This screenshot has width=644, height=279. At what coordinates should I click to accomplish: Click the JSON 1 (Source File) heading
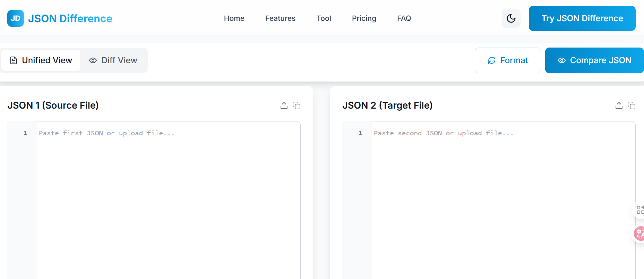click(53, 105)
